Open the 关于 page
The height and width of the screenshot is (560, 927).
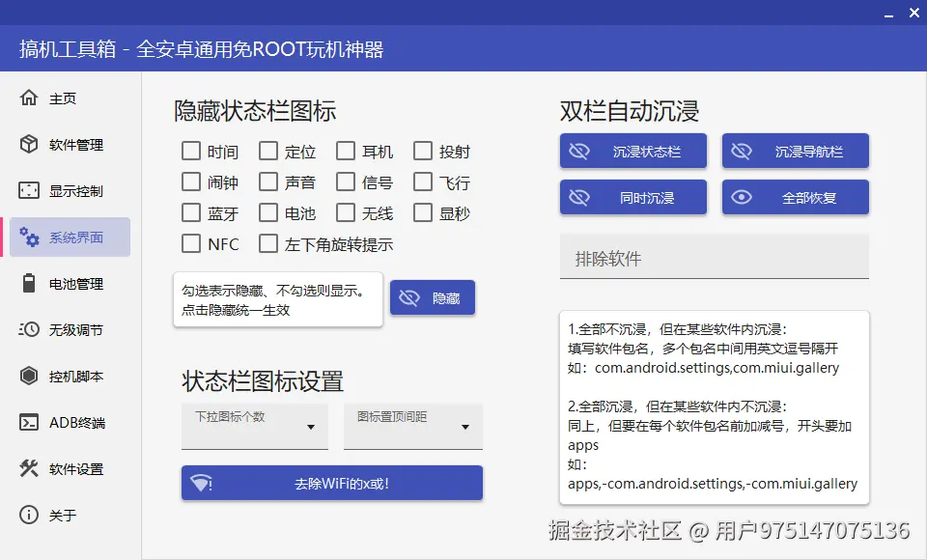click(x=70, y=515)
